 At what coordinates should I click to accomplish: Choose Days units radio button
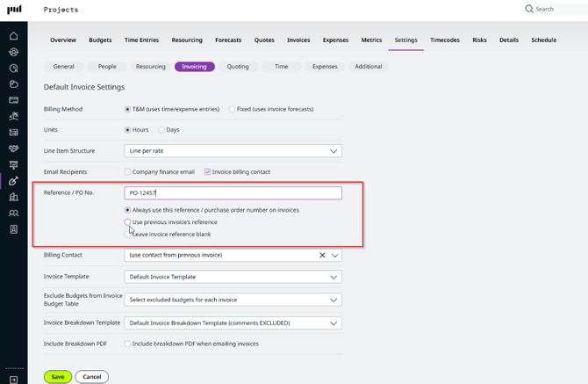(x=161, y=130)
